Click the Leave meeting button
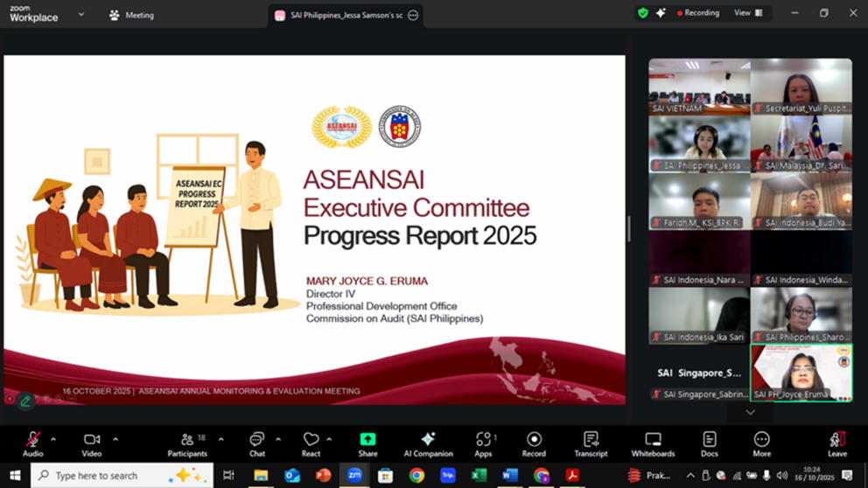This screenshot has width=868, height=488. click(x=837, y=443)
